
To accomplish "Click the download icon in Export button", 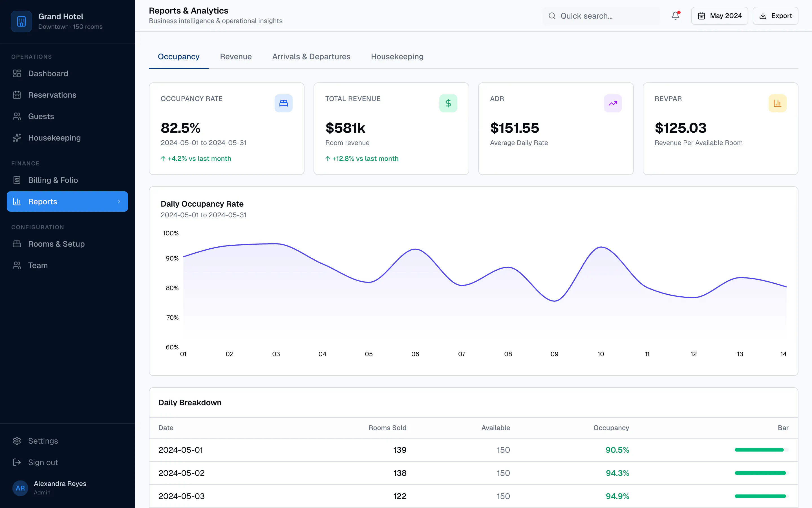I will [763, 16].
